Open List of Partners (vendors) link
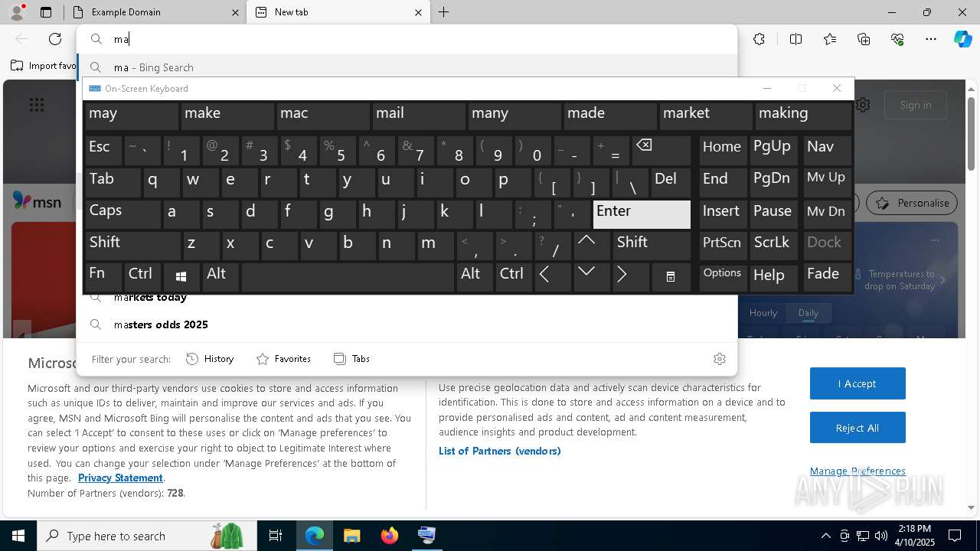 tap(500, 452)
